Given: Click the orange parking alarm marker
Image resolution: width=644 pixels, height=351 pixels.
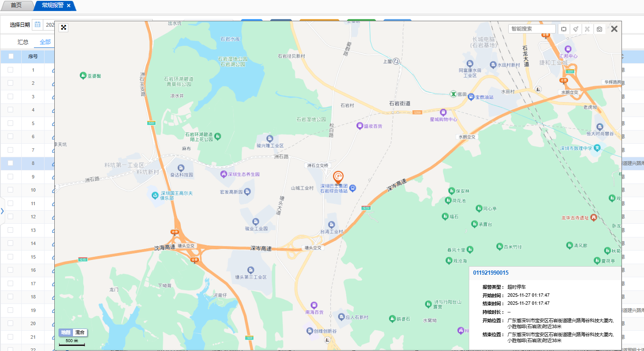Looking at the screenshot, I should click(x=338, y=177).
